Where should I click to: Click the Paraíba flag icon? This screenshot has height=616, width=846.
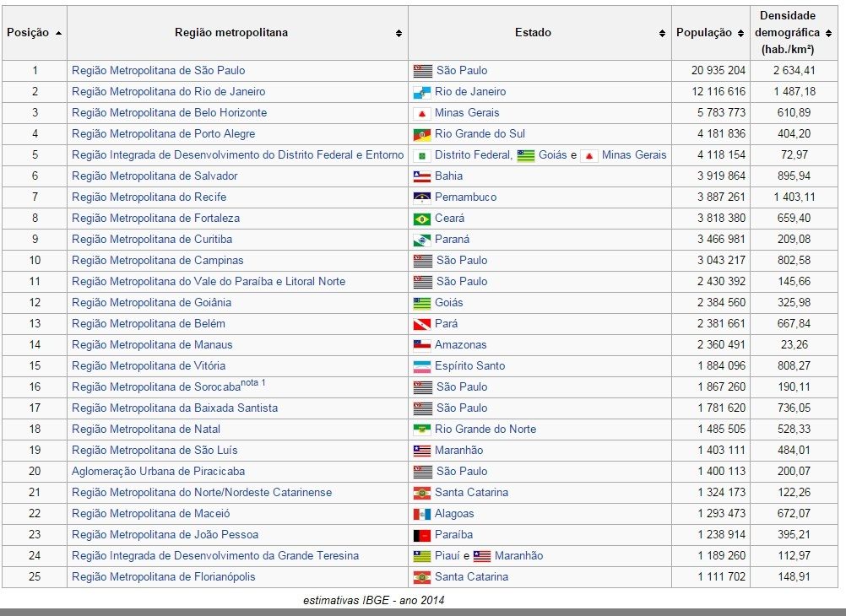point(421,535)
